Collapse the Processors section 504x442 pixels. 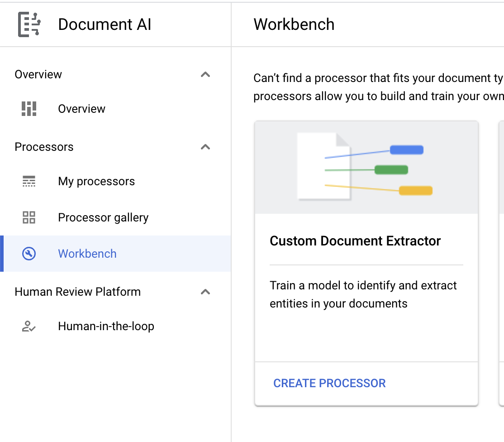(x=206, y=147)
